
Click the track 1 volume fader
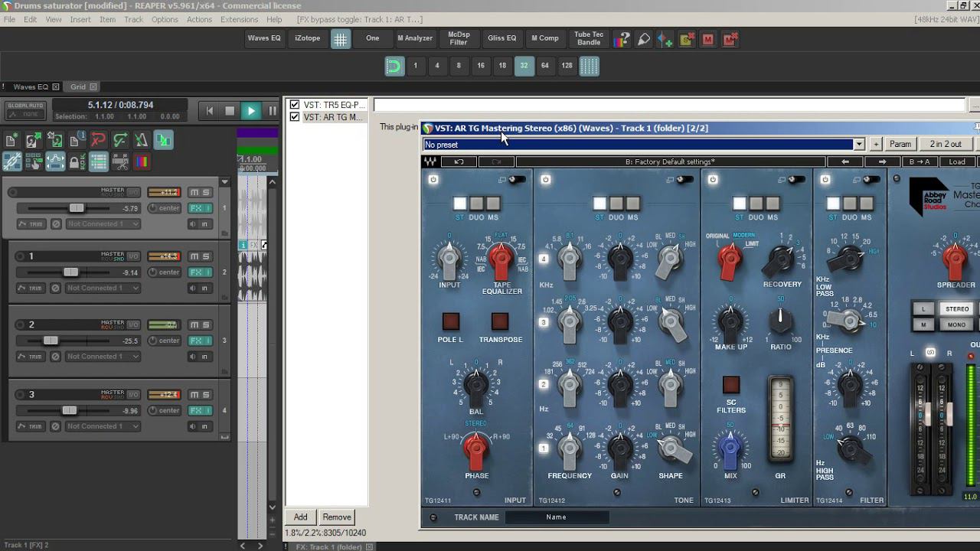click(x=71, y=272)
